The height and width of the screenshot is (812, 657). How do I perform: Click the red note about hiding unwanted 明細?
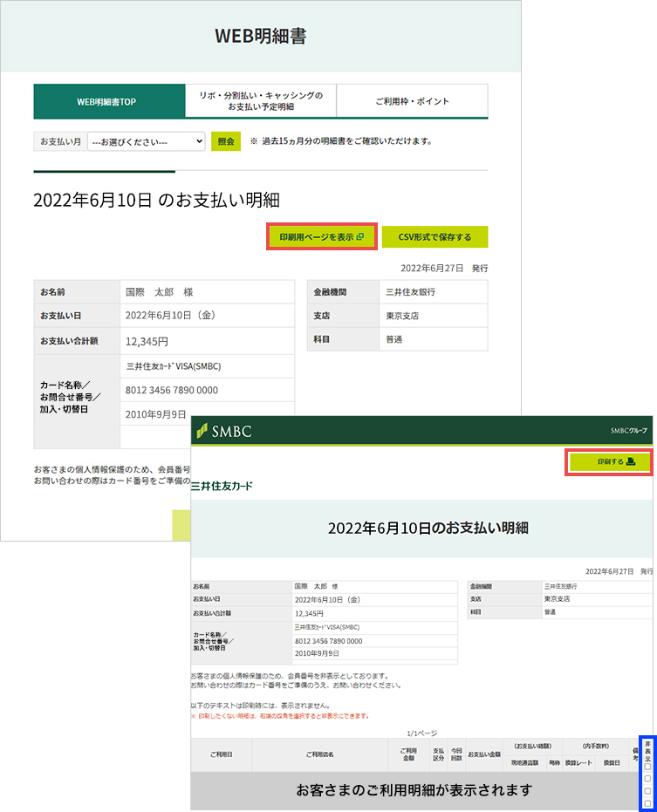pos(280,716)
